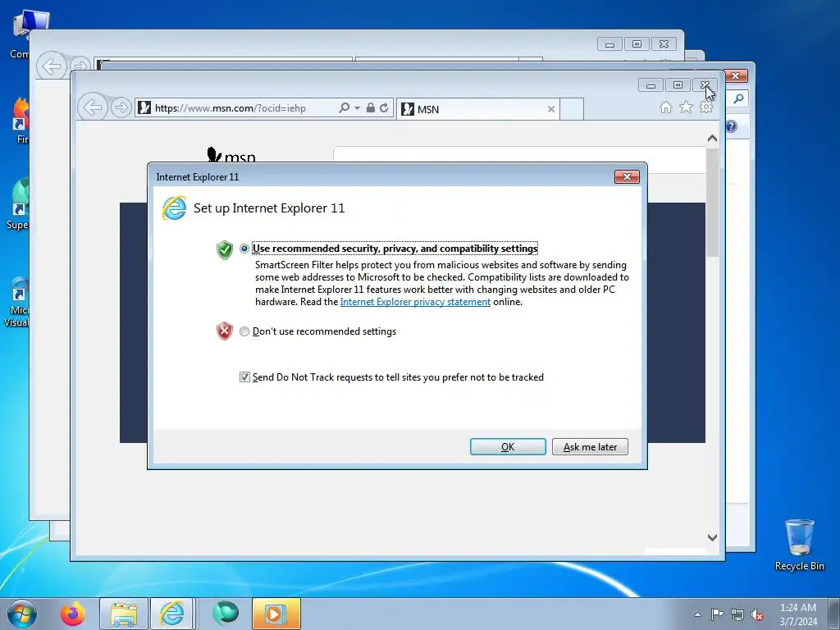Screen dimensions: 840x630
Task: Minimize the rearmost IE window
Action: point(609,44)
